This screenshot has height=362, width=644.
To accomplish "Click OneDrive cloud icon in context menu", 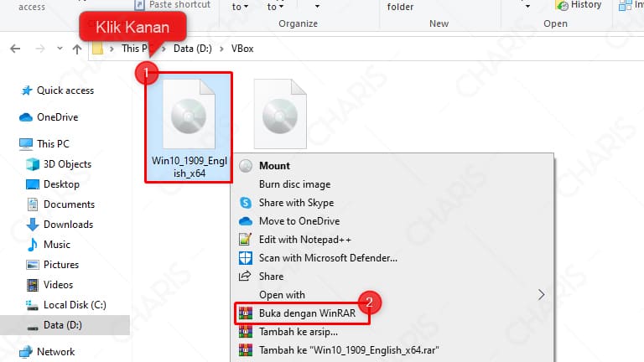I will tap(246, 221).
